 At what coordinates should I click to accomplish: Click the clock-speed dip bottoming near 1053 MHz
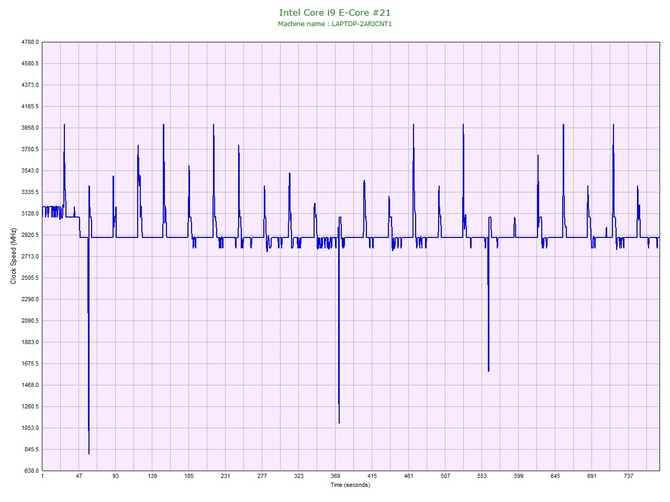pos(339,422)
